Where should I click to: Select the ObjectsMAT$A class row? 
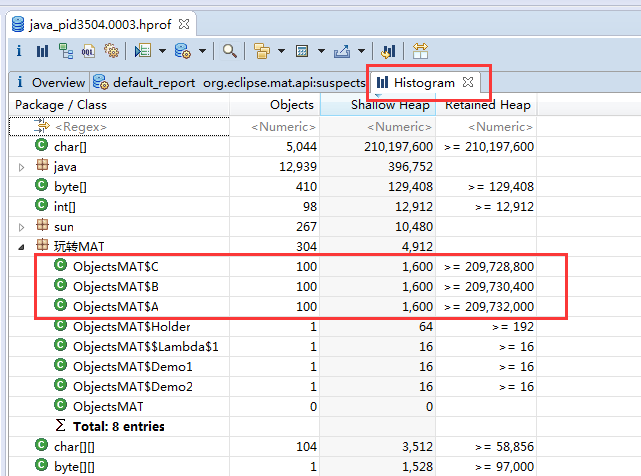point(273,307)
